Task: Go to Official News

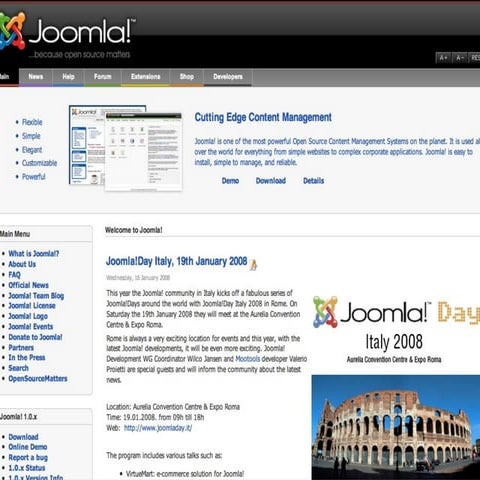Action: (28, 285)
